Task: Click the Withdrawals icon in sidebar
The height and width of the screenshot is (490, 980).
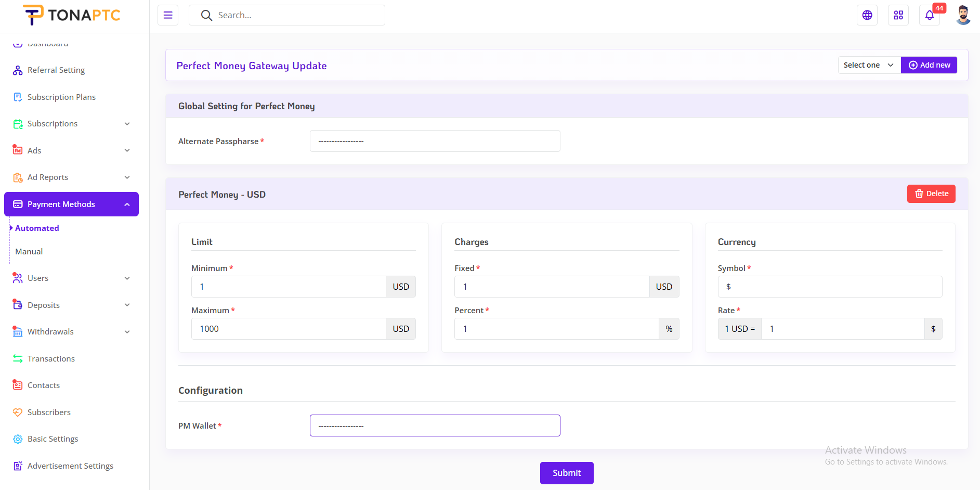Action: pos(18,332)
